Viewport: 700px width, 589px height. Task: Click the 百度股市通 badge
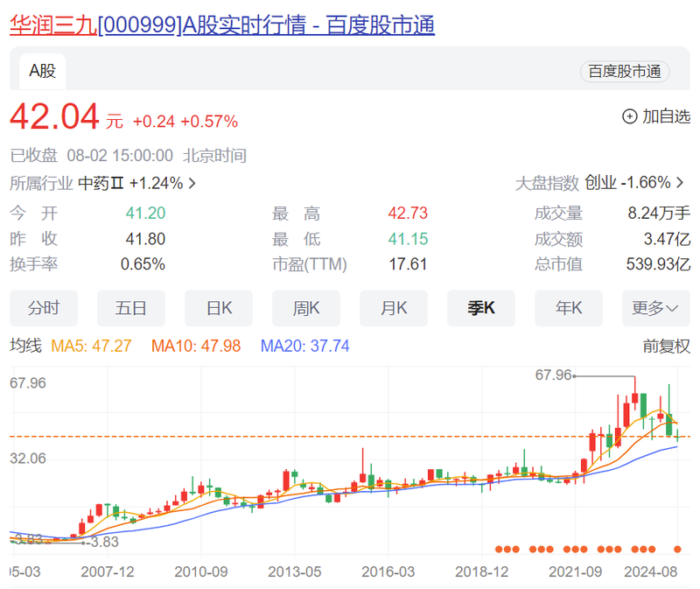(625, 72)
